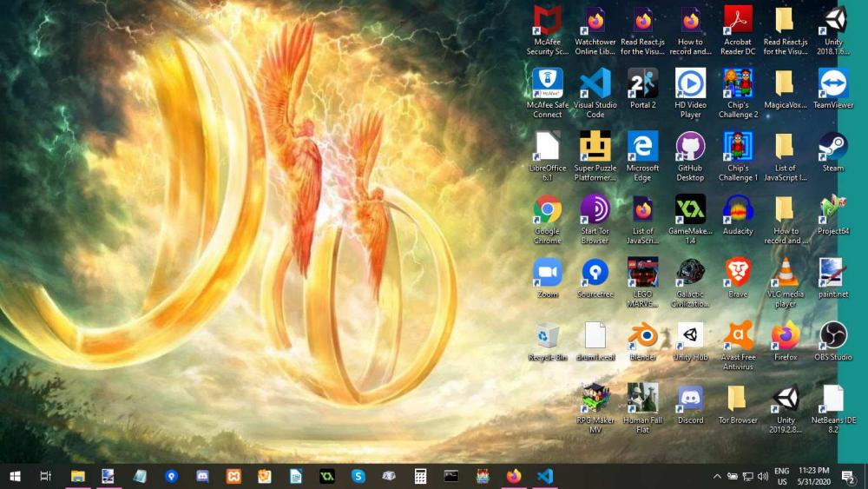Open Task View from the taskbar
The image size is (868, 489).
click(46, 476)
